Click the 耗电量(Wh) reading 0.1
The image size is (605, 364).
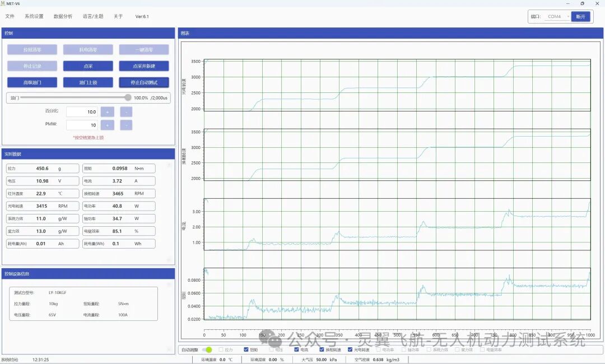pyautogui.click(x=115, y=244)
